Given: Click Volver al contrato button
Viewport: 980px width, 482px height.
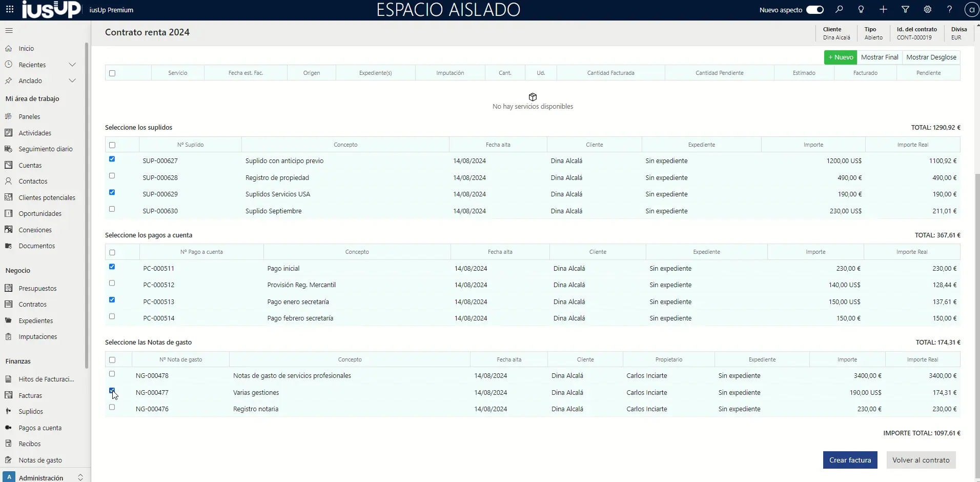Looking at the screenshot, I should coord(921,460).
